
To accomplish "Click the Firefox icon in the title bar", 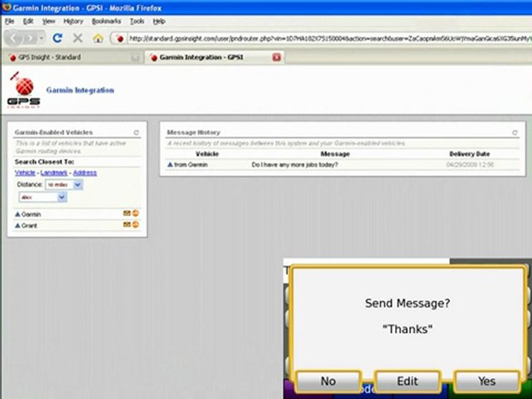I will point(6,7).
